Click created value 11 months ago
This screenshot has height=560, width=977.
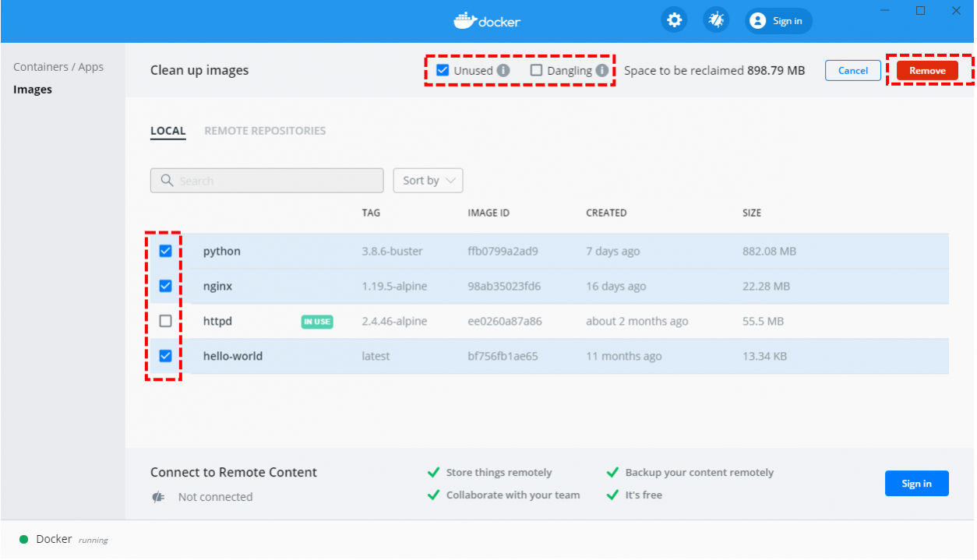(x=624, y=356)
